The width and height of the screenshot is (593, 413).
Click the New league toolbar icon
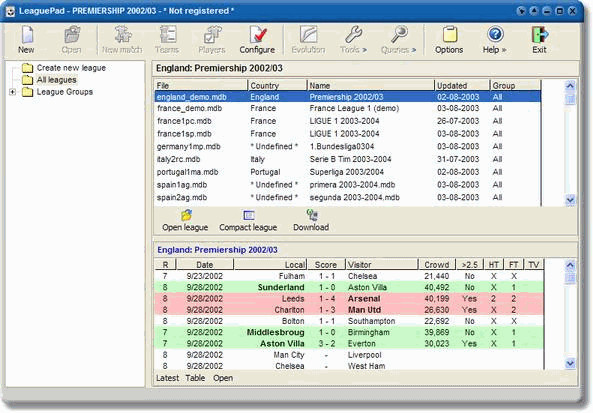tap(27, 34)
